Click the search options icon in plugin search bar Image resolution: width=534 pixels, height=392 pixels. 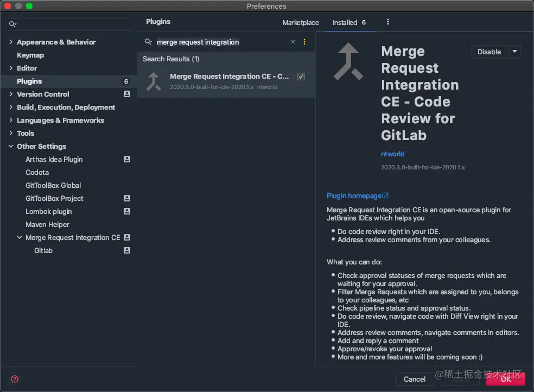click(x=304, y=42)
